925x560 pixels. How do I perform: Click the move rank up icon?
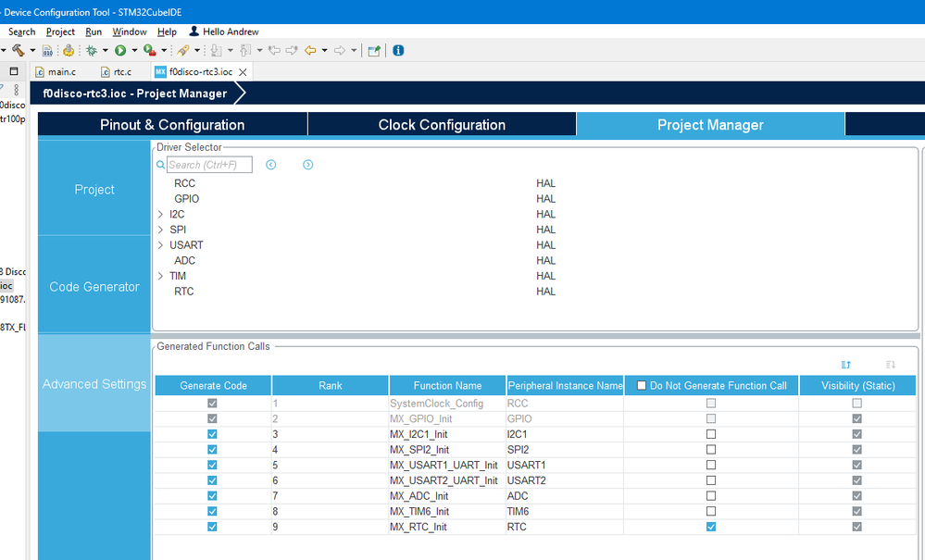[x=846, y=365]
